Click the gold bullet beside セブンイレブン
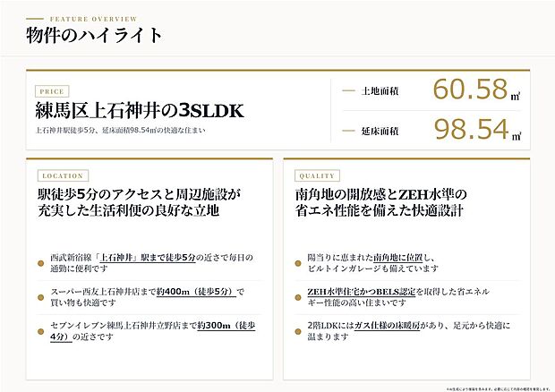The image size is (555, 392). [40, 331]
